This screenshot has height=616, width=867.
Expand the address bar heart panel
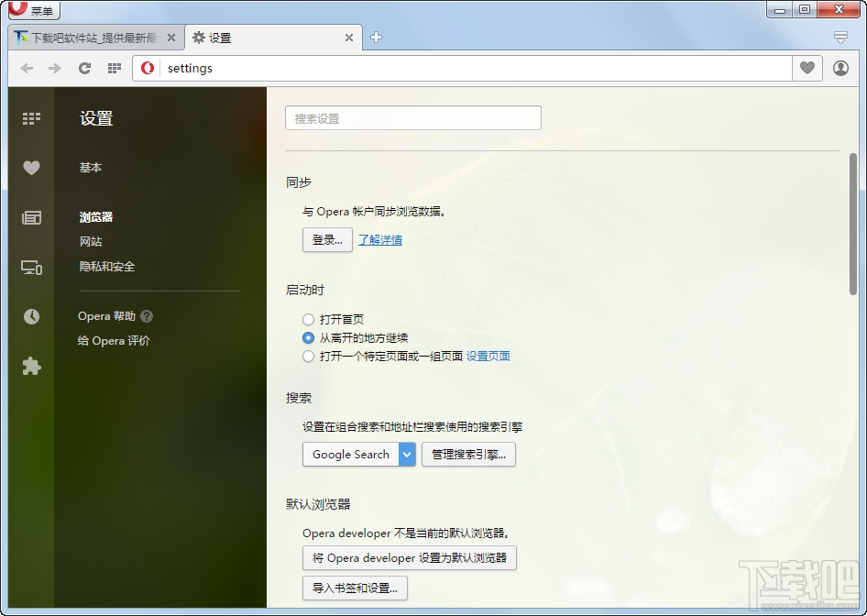point(807,68)
